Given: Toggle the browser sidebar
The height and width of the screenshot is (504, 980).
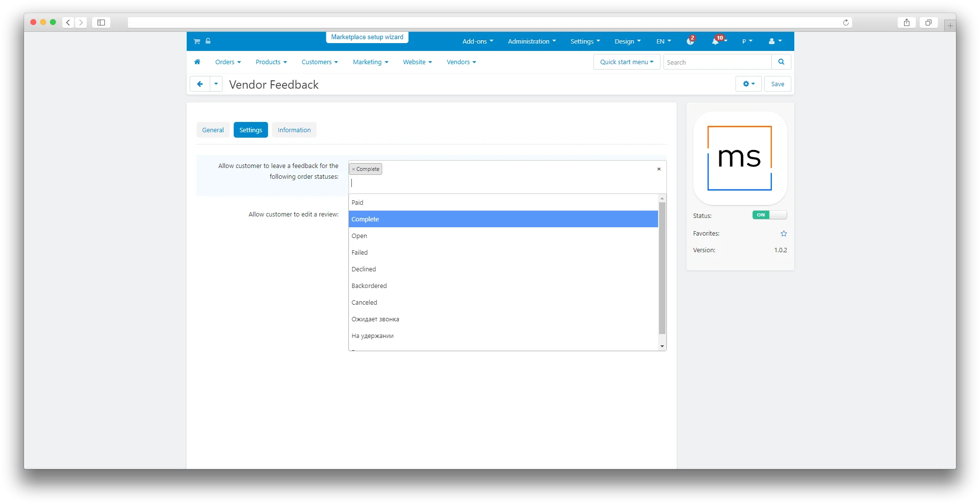Looking at the screenshot, I should [101, 23].
